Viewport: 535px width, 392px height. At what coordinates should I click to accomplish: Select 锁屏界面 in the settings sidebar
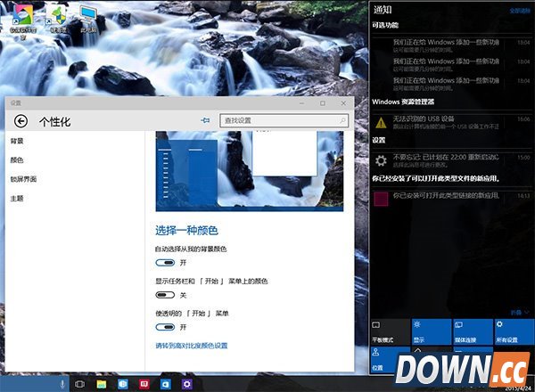coord(23,179)
